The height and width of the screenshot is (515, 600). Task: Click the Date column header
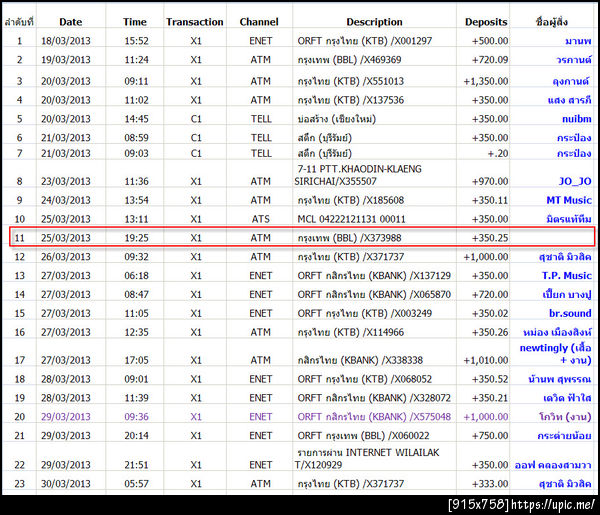pyautogui.click(x=70, y=22)
